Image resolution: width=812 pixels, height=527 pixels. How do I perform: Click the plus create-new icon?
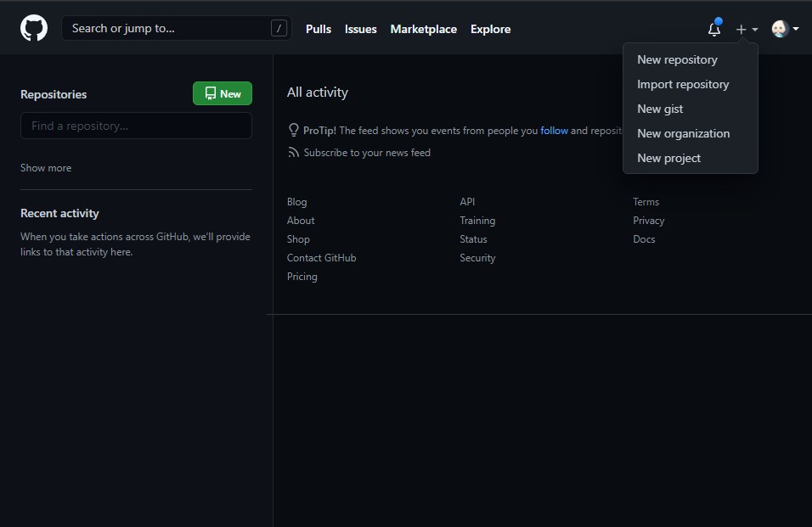741,30
